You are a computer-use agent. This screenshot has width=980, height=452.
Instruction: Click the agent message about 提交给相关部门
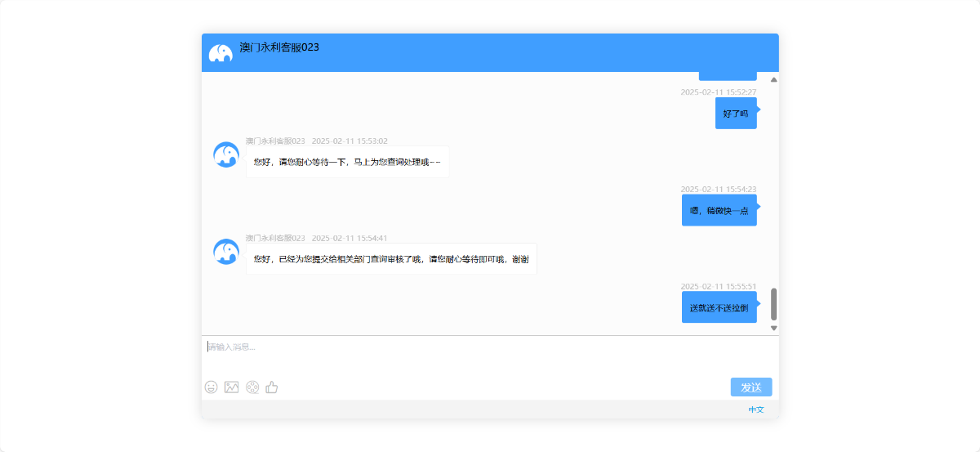click(x=391, y=259)
